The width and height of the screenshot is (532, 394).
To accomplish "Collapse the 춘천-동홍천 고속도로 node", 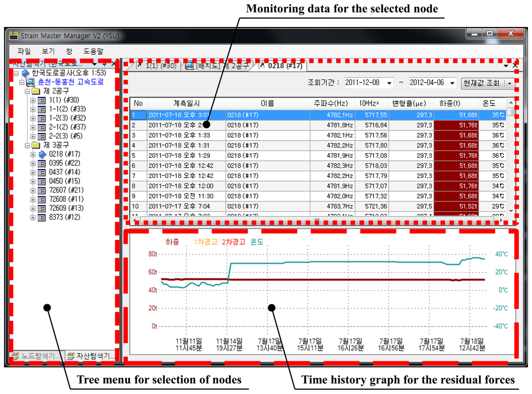I will [22, 82].
